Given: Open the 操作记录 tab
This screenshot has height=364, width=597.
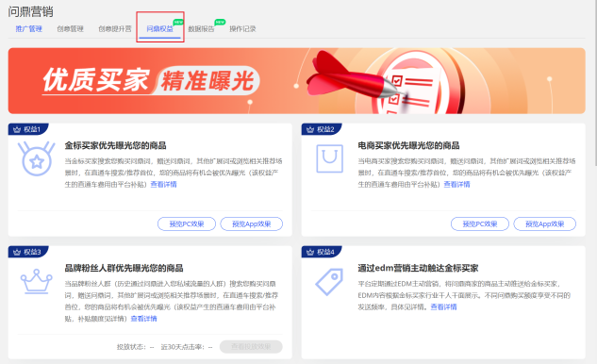Looking at the screenshot, I should [242, 29].
